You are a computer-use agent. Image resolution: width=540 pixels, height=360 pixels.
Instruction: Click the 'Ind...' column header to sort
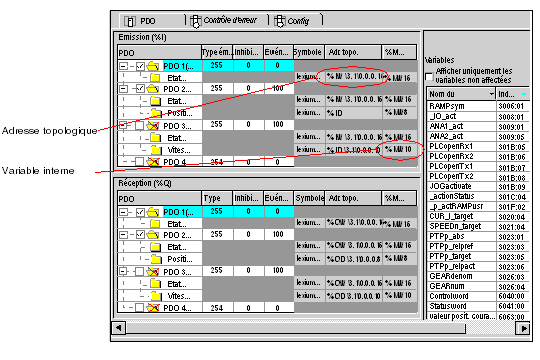[513, 94]
